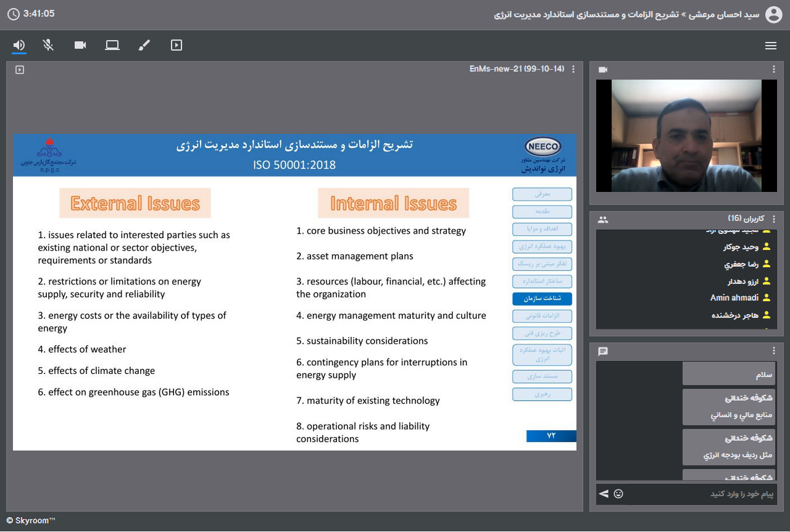Image resolution: width=790 pixels, height=532 pixels.
Task: Click the کاربران (16) users panel title
Action: click(x=747, y=219)
